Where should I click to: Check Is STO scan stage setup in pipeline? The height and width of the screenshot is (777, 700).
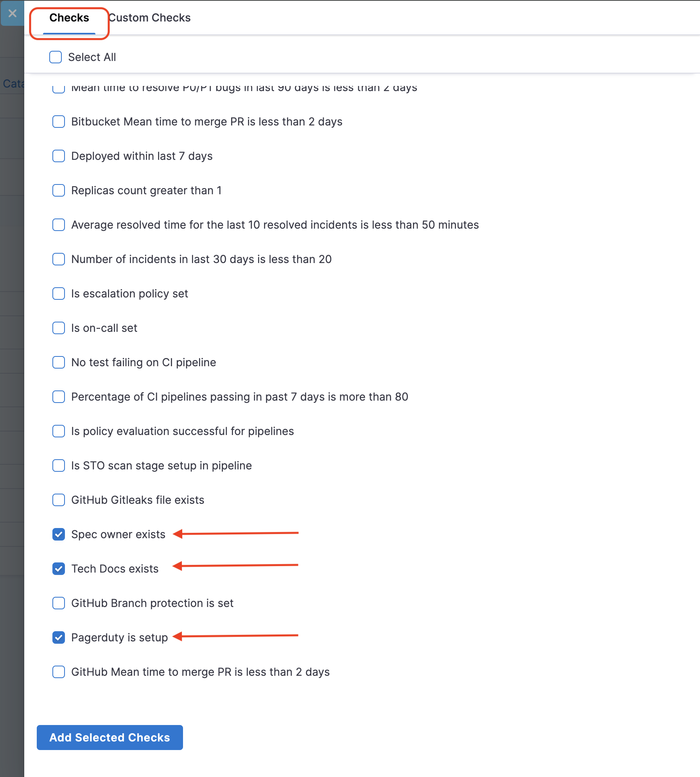point(59,465)
